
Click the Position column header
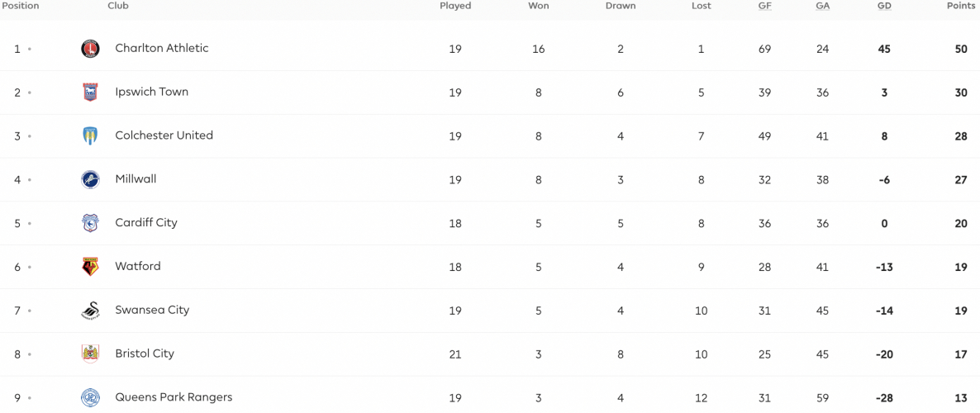[x=21, y=6]
